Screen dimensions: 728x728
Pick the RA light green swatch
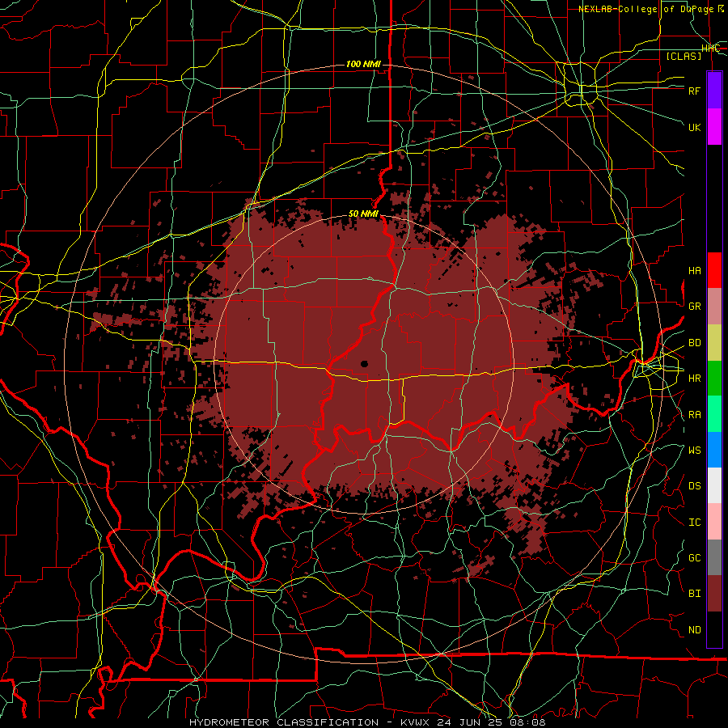coord(714,414)
